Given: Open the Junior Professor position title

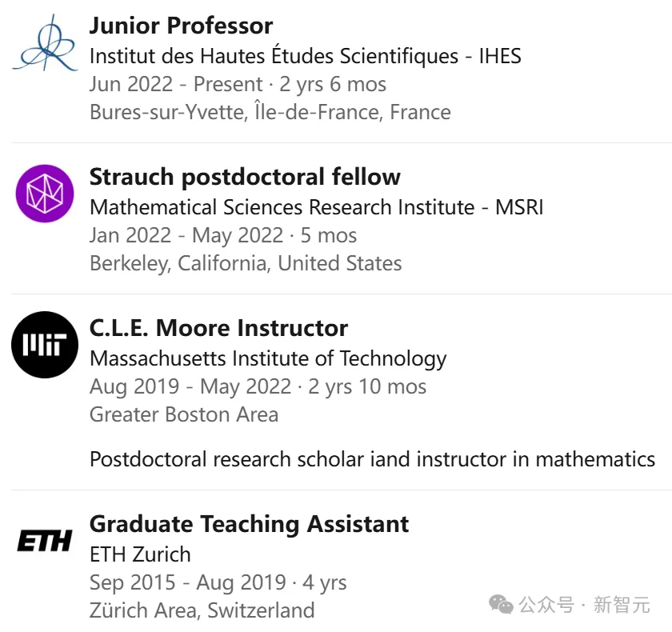Looking at the screenshot, I should pos(181,26).
